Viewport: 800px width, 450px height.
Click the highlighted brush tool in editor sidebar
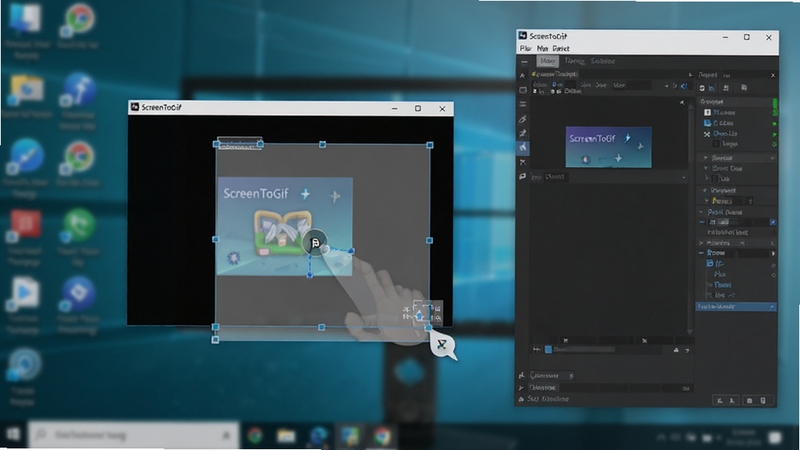pyautogui.click(x=523, y=147)
